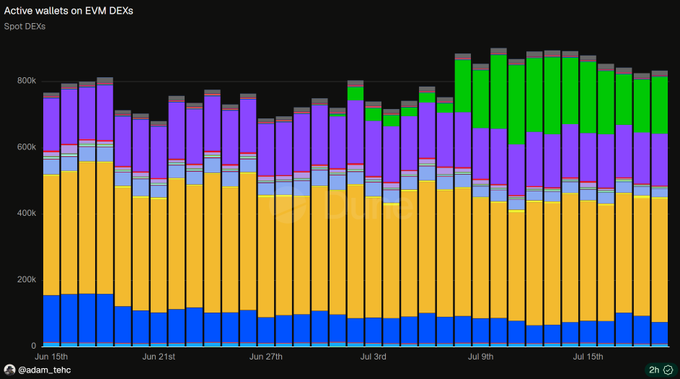This screenshot has width=680, height=379.
Task: Click the orange segment of the Jul 9th bar
Action: tap(481, 258)
